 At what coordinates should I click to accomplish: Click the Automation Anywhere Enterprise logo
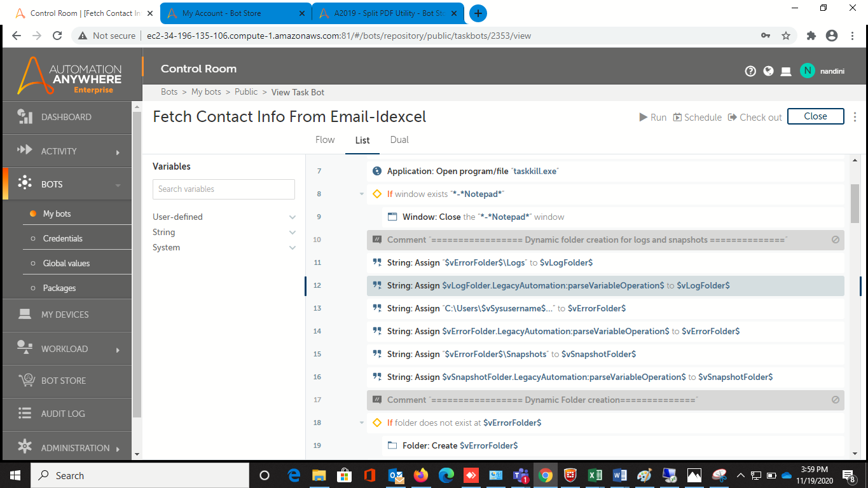(70, 76)
